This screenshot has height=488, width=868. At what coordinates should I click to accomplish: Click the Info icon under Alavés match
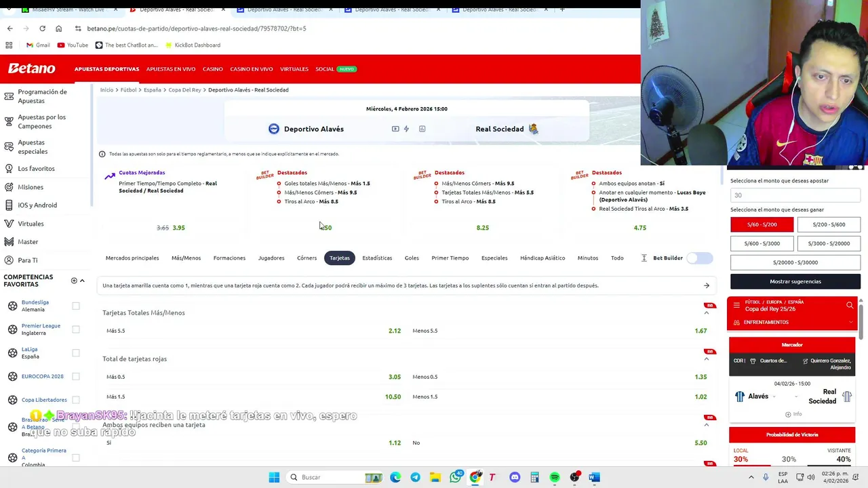coord(793,414)
